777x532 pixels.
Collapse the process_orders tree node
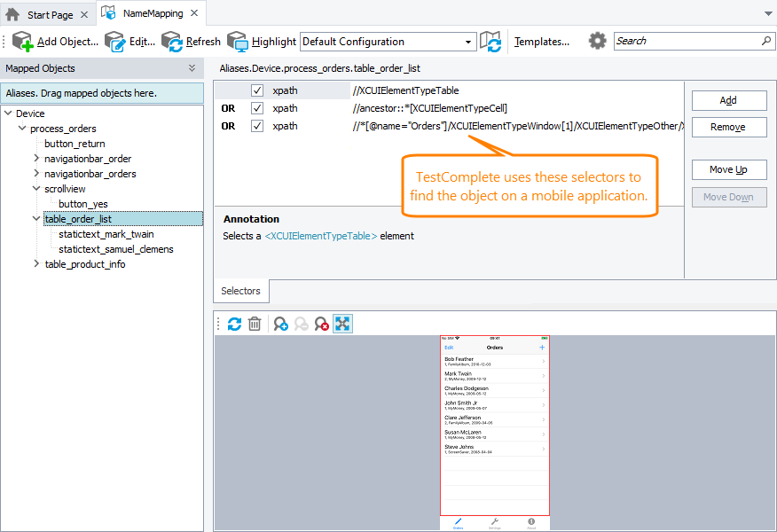tap(20, 127)
